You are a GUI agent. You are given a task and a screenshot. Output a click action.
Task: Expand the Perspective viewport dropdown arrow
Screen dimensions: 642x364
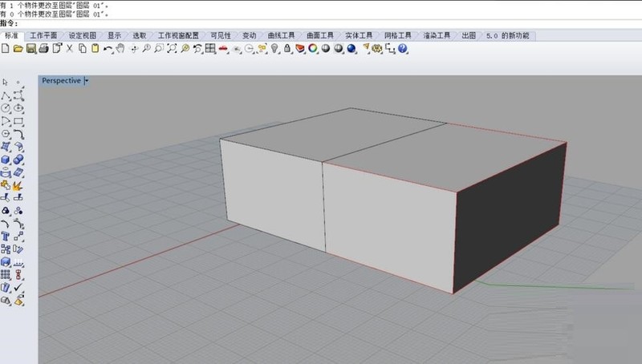[87, 80]
